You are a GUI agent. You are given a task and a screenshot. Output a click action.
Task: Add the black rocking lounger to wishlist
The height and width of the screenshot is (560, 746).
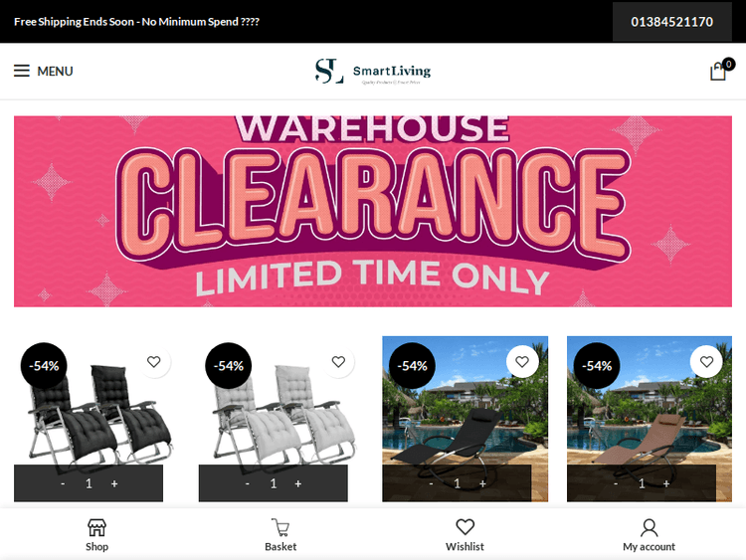[522, 362]
